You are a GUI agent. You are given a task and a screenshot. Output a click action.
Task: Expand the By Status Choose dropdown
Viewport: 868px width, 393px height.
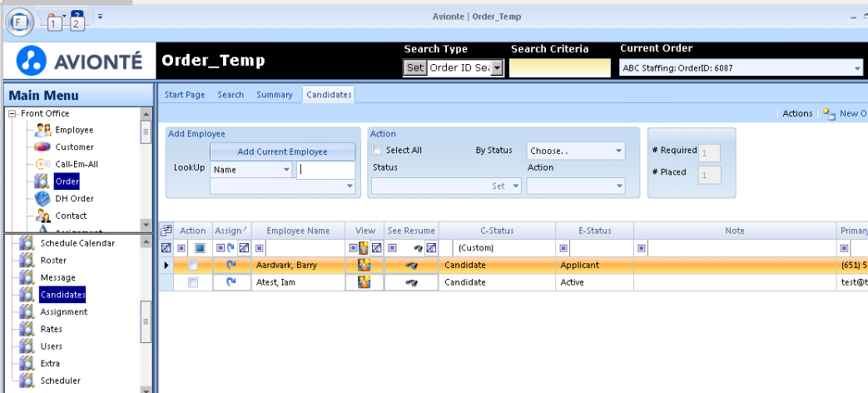pyautogui.click(x=618, y=151)
